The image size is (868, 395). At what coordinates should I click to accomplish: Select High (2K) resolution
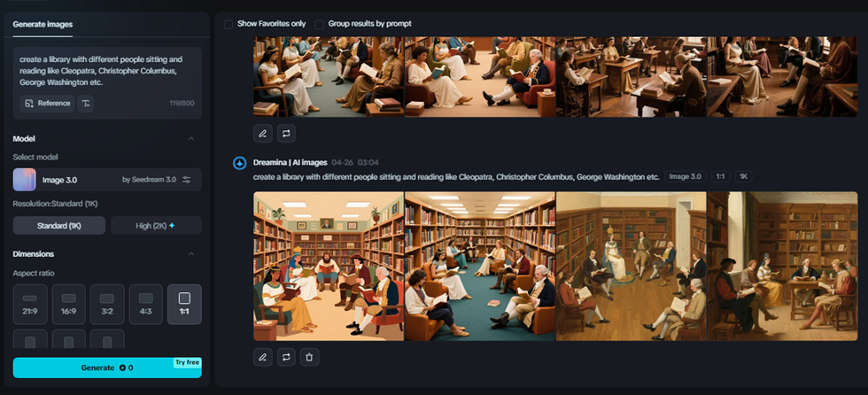[156, 226]
